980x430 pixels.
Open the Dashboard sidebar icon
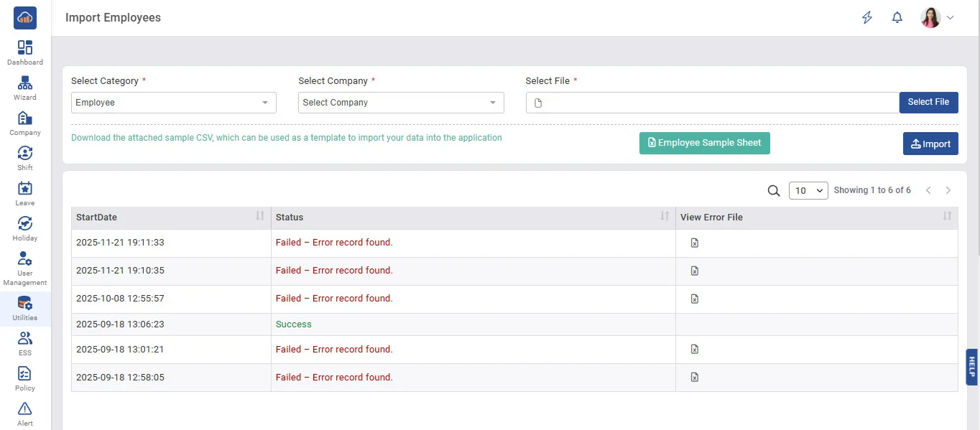(x=25, y=52)
